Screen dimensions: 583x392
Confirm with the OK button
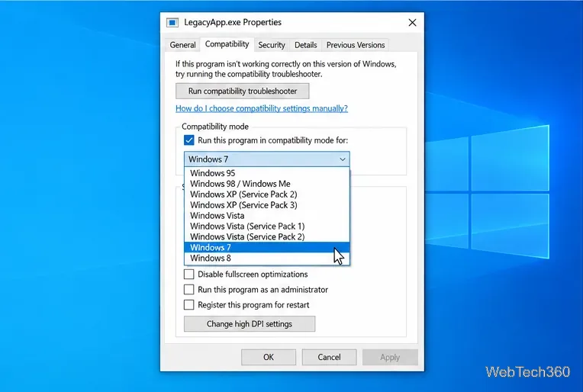[269, 357]
